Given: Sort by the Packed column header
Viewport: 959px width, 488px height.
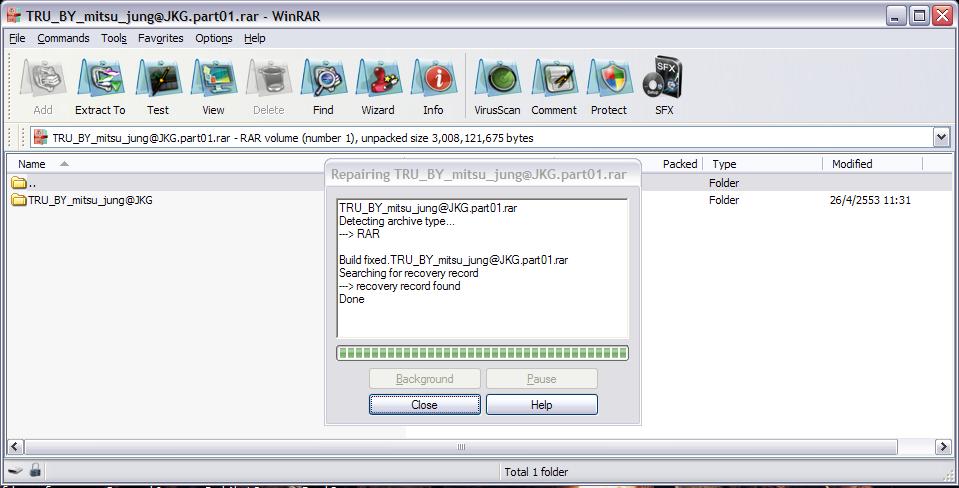Looking at the screenshot, I should click(x=679, y=164).
